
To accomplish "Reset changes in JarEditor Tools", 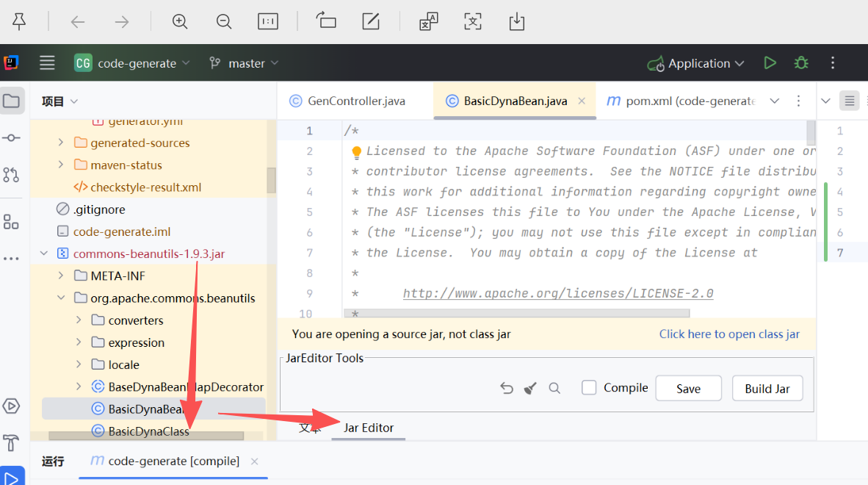I will pyautogui.click(x=507, y=388).
